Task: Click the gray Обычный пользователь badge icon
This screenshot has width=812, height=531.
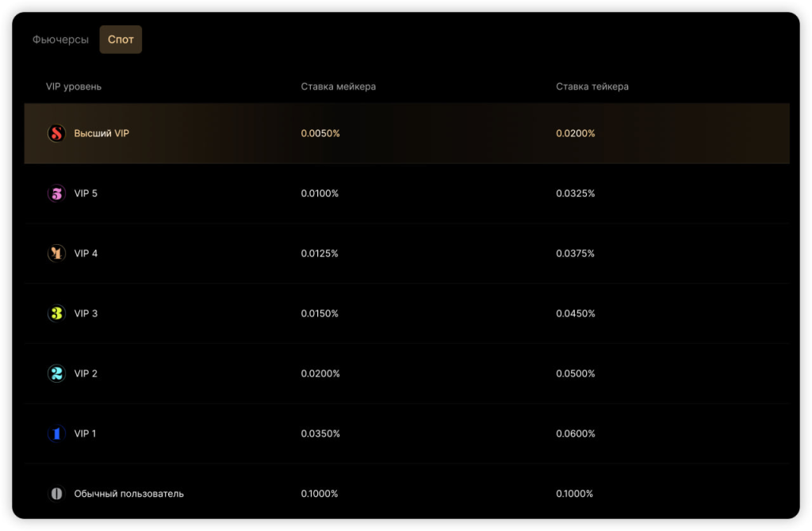Action: [56, 494]
